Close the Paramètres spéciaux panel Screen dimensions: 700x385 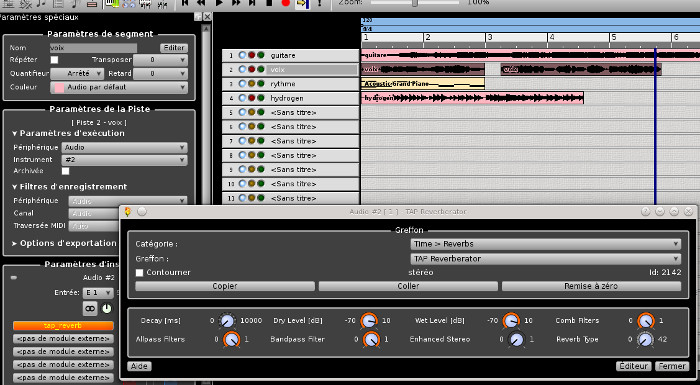point(207,17)
